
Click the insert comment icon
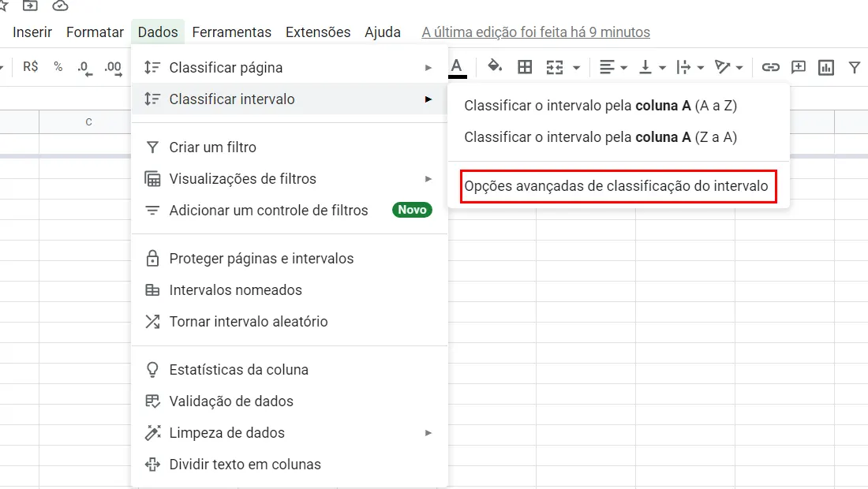click(x=799, y=68)
